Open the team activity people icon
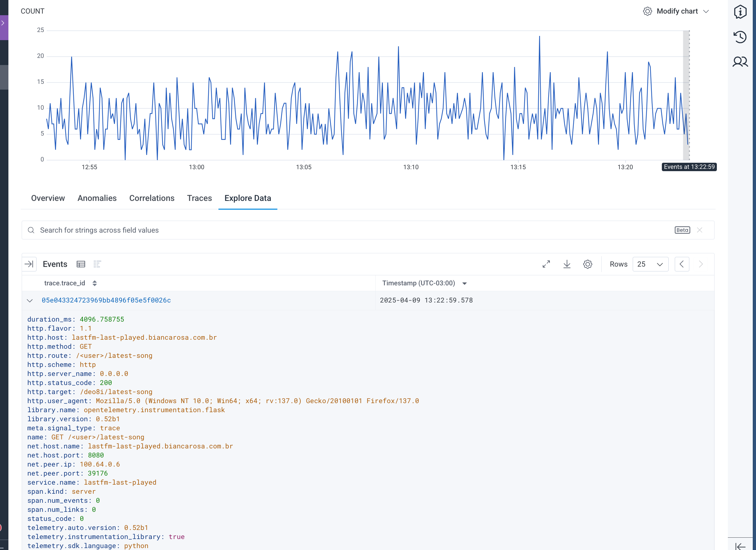Image resolution: width=756 pixels, height=550 pixels. pyautogui.click(x=740, y=61)
